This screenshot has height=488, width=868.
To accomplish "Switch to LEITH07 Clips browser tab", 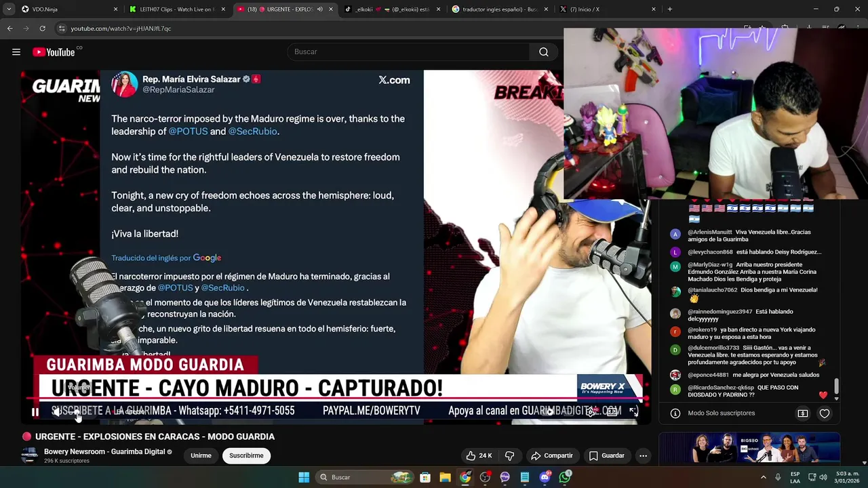I will 177,9.
